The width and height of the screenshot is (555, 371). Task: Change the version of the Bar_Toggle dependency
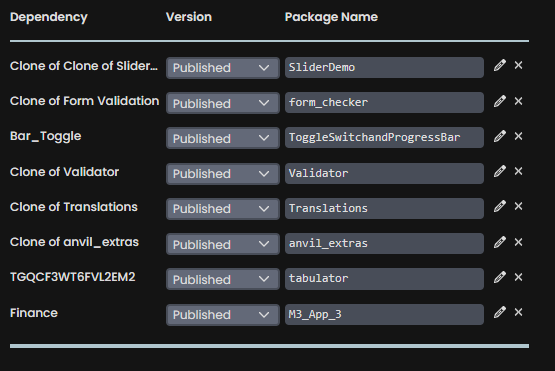(223, 138)
